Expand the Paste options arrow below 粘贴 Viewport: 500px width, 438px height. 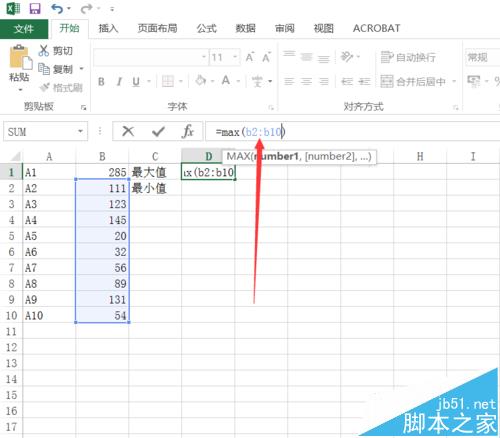[20, 89]
